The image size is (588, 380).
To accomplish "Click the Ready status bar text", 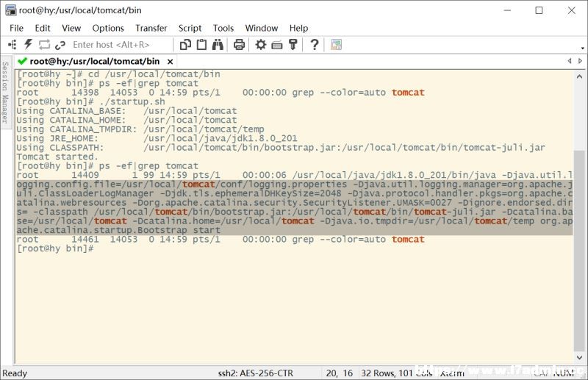I will 15,373.
